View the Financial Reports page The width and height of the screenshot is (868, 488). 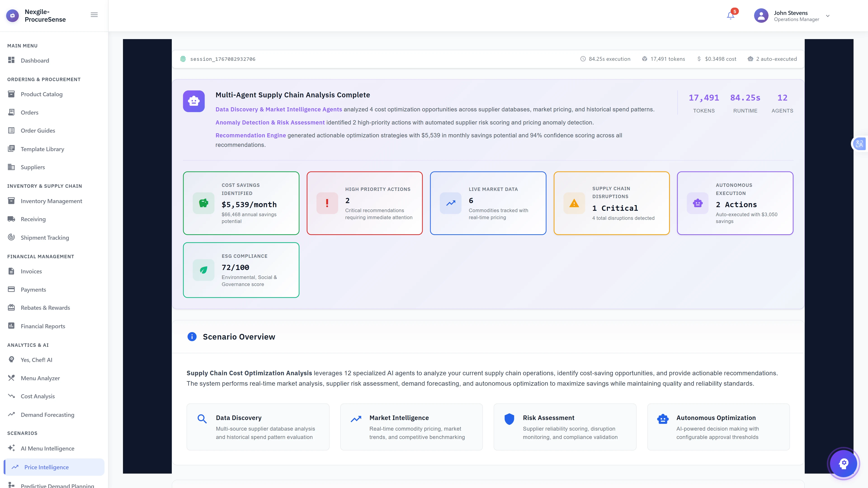point(42,326)
